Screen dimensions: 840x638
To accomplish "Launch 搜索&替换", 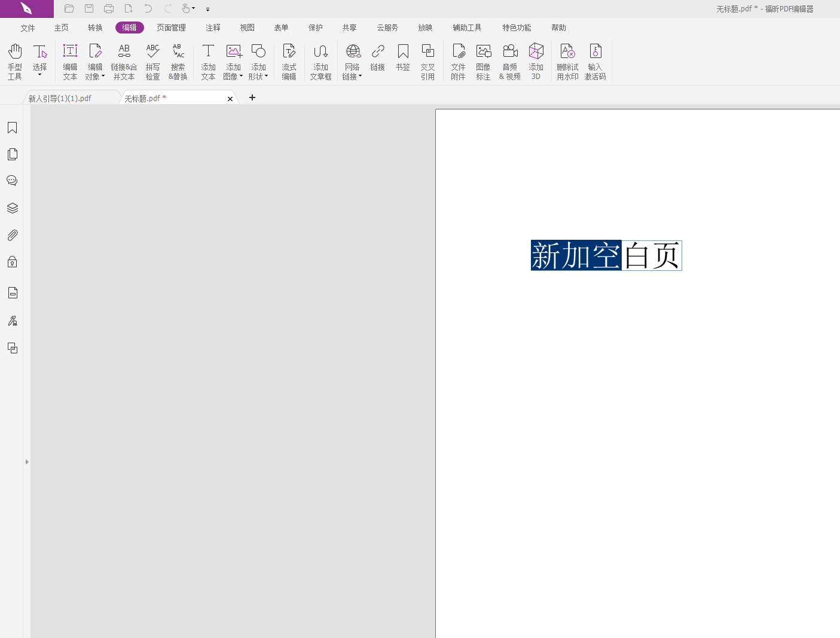I will tap(178, 60).
